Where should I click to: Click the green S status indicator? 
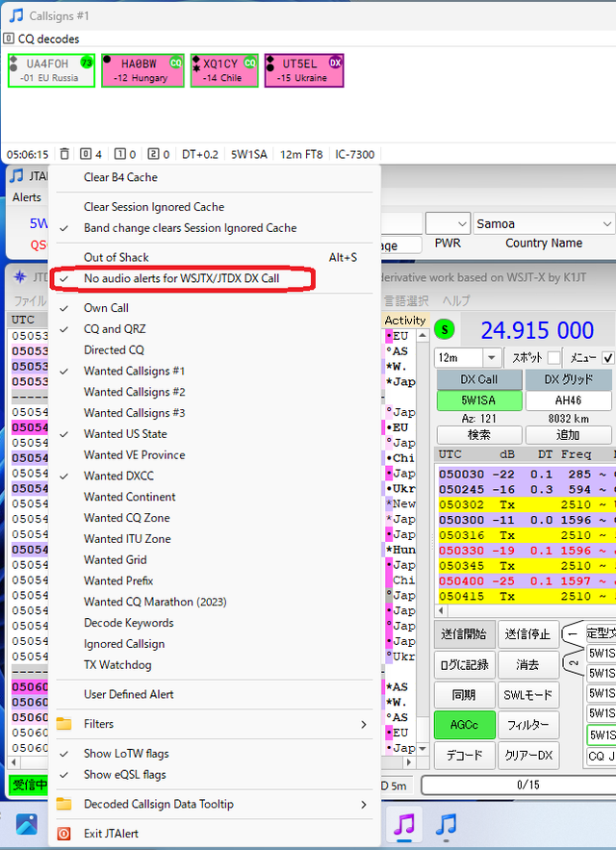pyautogui.click(x=445, y=329)
